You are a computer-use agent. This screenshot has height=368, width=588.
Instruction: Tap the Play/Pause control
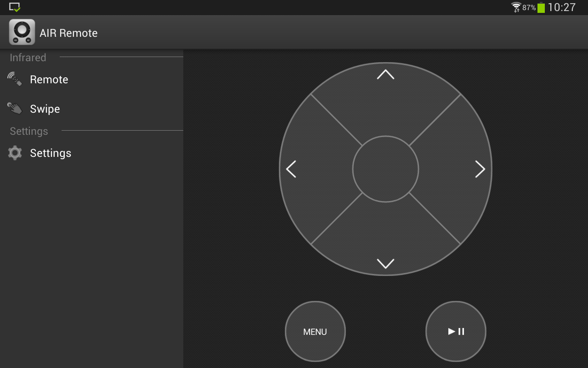[x=456, y=331]
